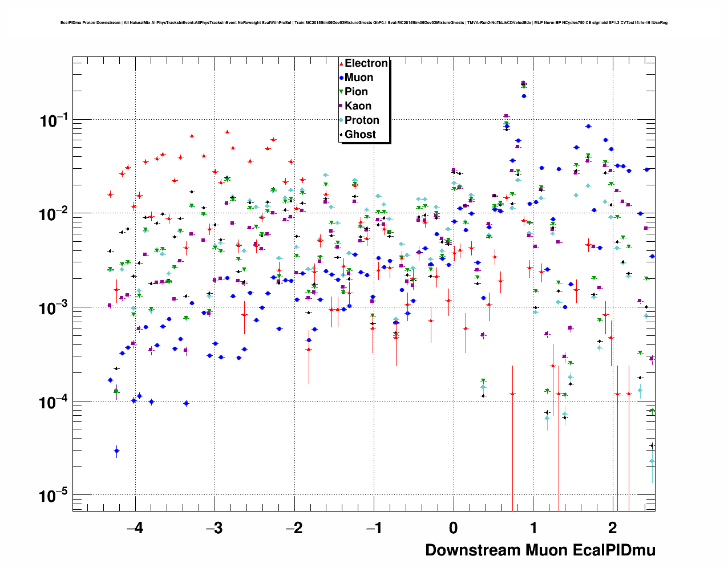Click the x-axis tick label "−4"
Image resolution: width=728 pixels, height=568 pixels.
[135, 528]
